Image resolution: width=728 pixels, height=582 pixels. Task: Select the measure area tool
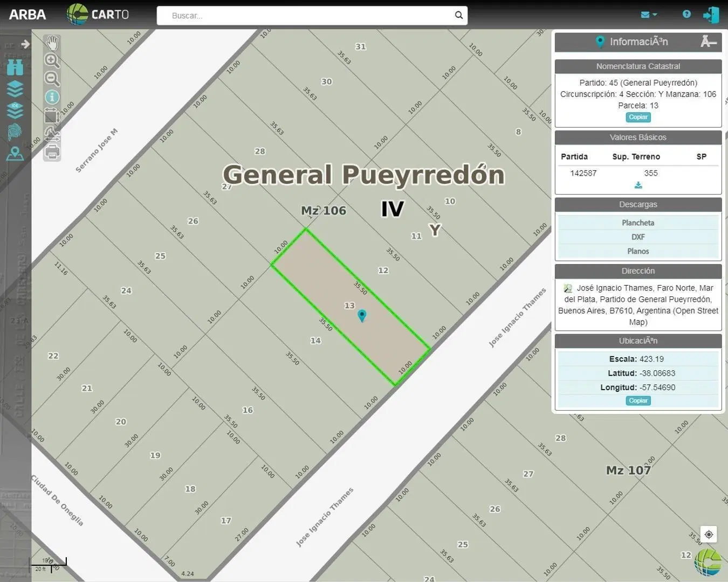pos(52,115)
